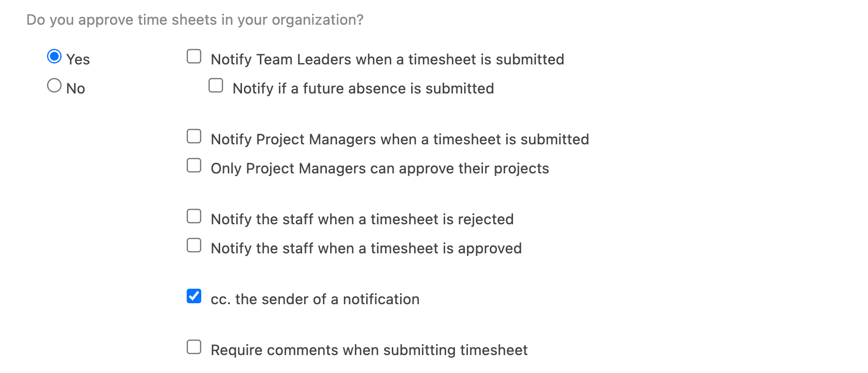Enable Notify Team Leaders when a timesheet is submitted

pyautogui.click(x=193, y=56)
